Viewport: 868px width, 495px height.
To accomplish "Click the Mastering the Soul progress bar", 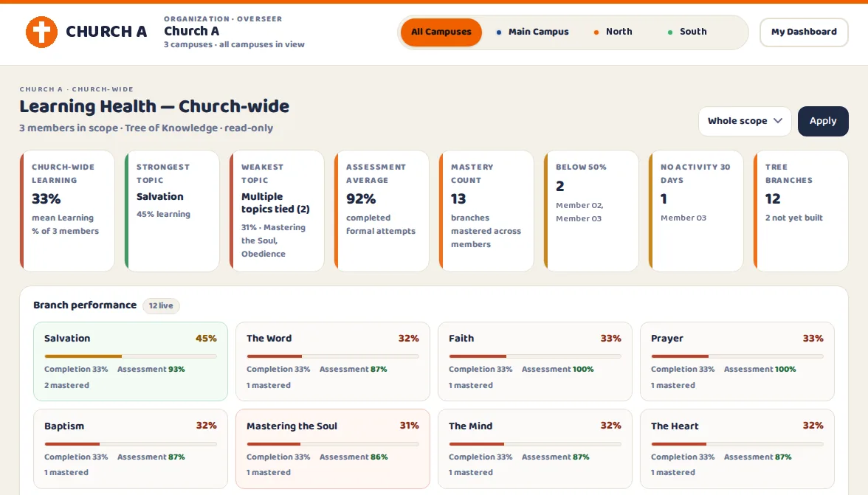I will [x=333, y=444].
